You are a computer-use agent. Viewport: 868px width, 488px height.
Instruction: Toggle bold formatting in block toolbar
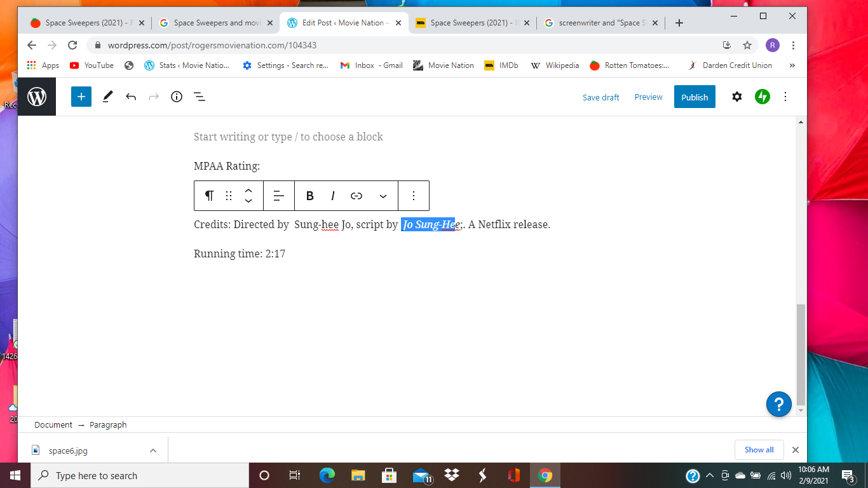pyautogui.click(x=310, y=196)
